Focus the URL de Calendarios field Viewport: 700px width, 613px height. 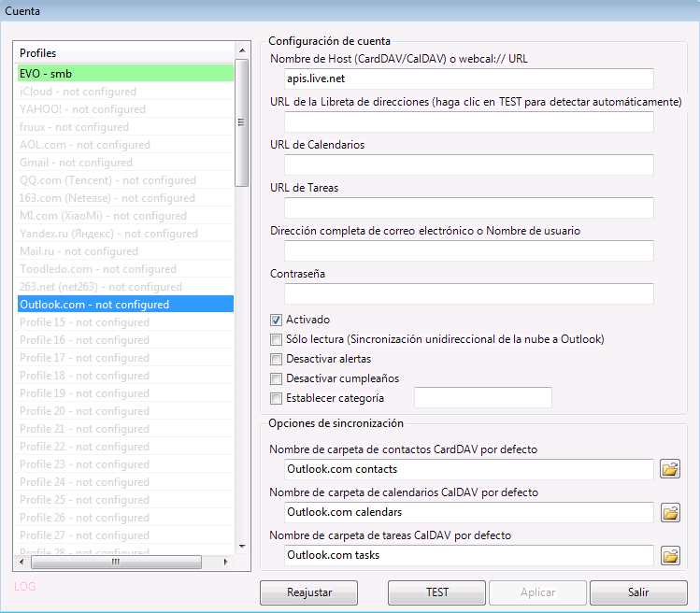click(x=469, y=164)
